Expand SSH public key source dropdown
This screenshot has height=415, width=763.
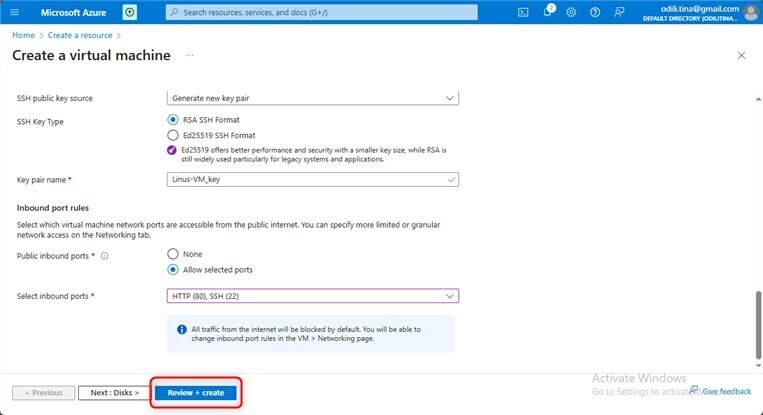(x=312, y=98)
